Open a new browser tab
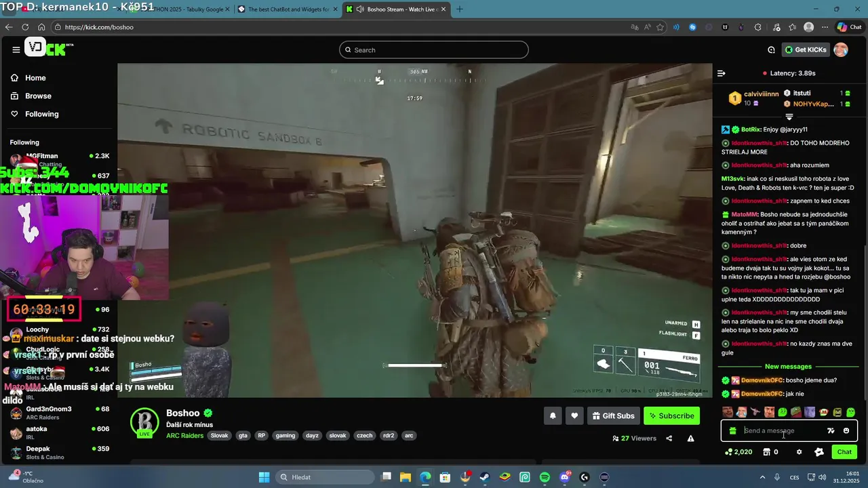 click(x=460, y=9)
